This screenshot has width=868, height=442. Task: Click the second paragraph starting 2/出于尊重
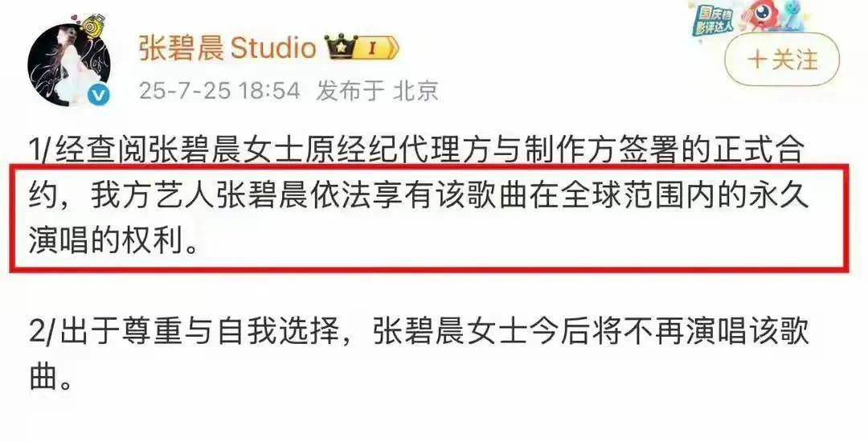click(x=419, y=356)
